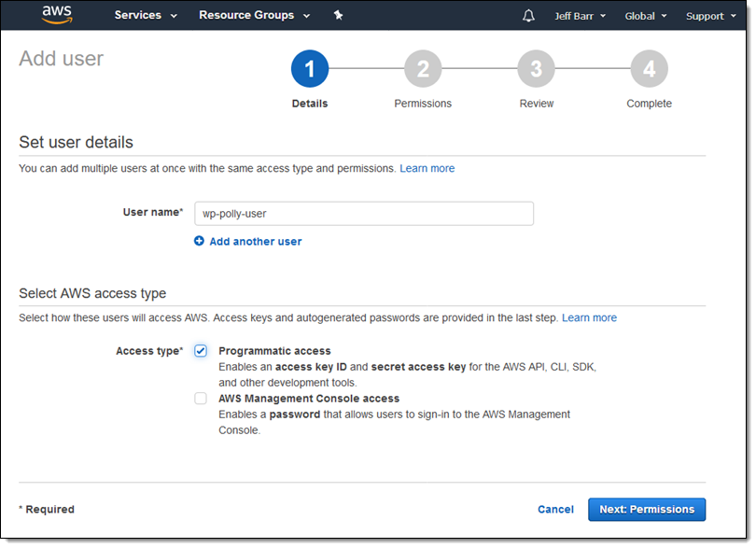Image resolution: width=756 pixels, height=548 pixels.
Task: Click the Cancel link
Action: click(x=555, y=510)
